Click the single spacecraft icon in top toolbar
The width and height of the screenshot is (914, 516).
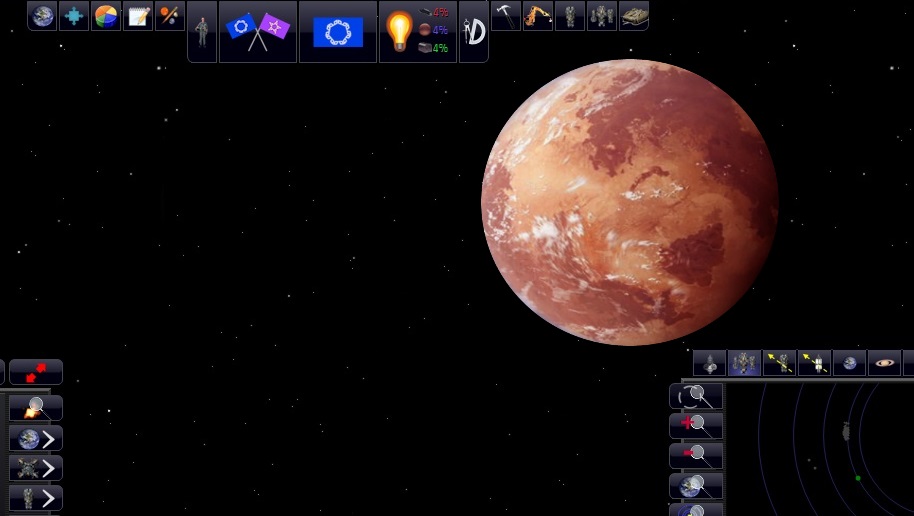coord(570,16)
